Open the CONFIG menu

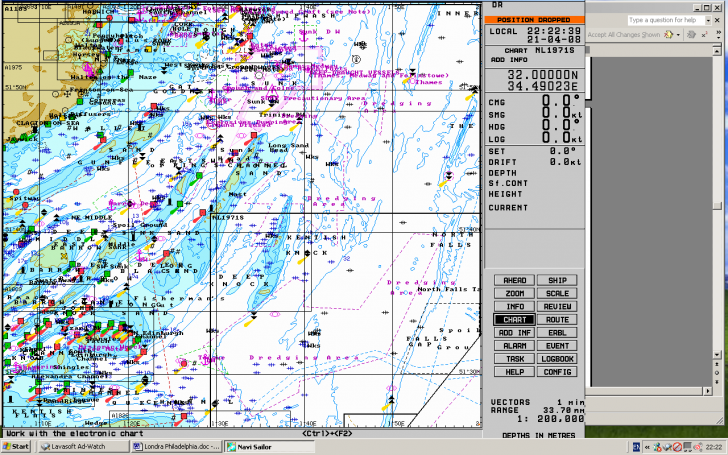(x=557, y=371)
